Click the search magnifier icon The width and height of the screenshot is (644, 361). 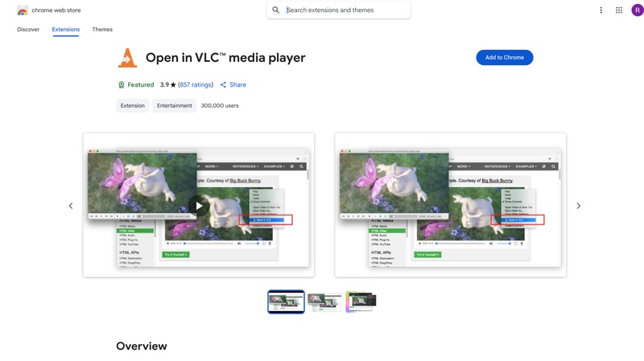point(276,10)
